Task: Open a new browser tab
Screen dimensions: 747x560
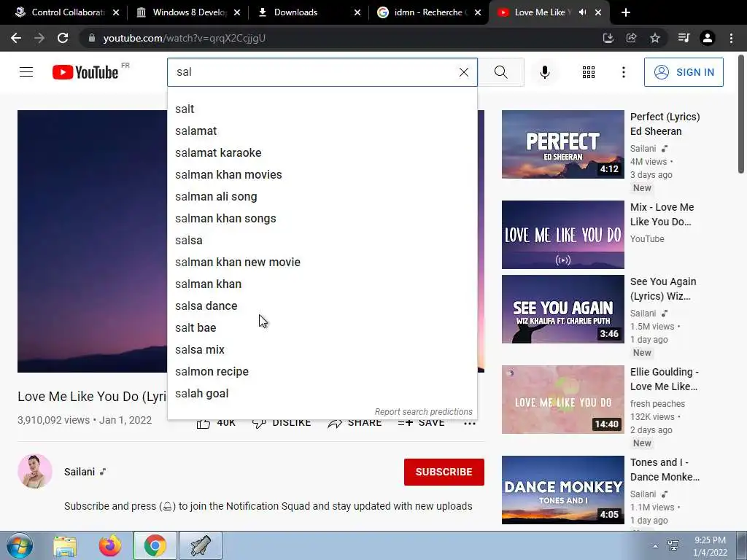Action: point(626,12)
